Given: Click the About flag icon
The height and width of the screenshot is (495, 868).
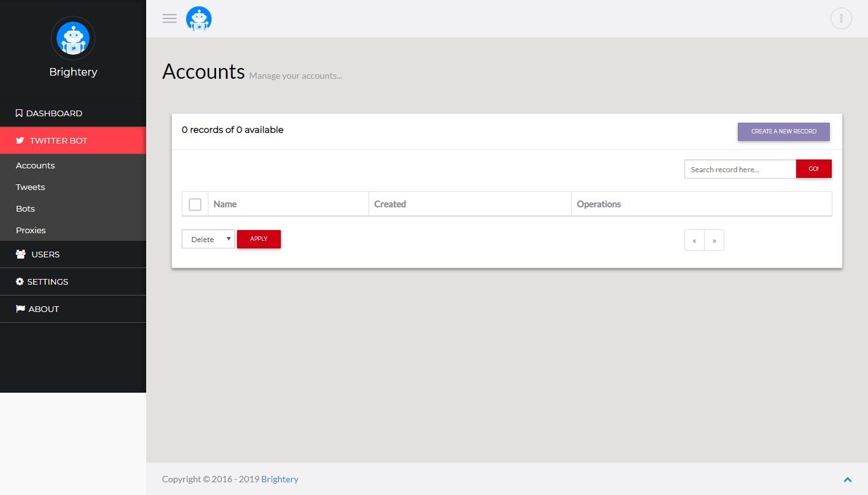Looking at the screenshot, I should tap(20, 309).
